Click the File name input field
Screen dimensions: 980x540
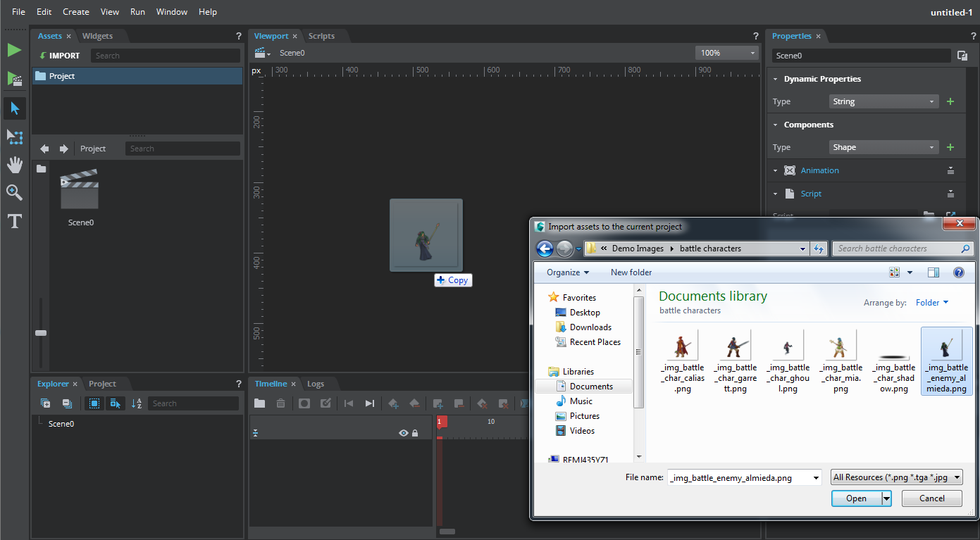(x=745, y=478)
